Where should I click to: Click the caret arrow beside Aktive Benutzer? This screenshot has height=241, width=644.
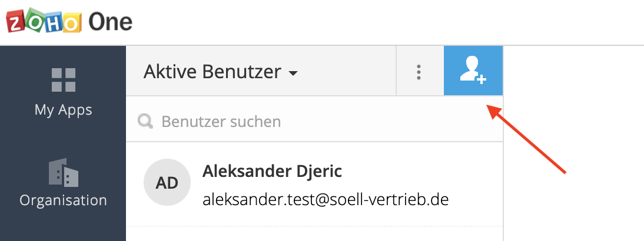[x=293, y=73]
